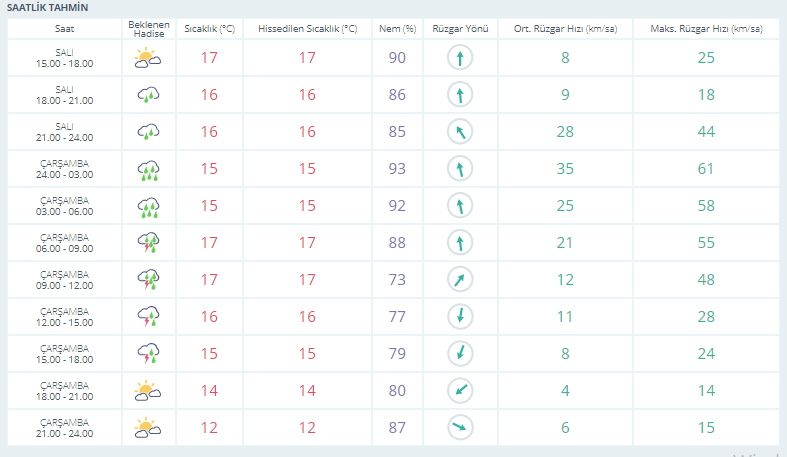787x457 pixels.
Task: Click wind direction arrow for Çarşamba 03.00 - 06.00
Action: point(460,206)
